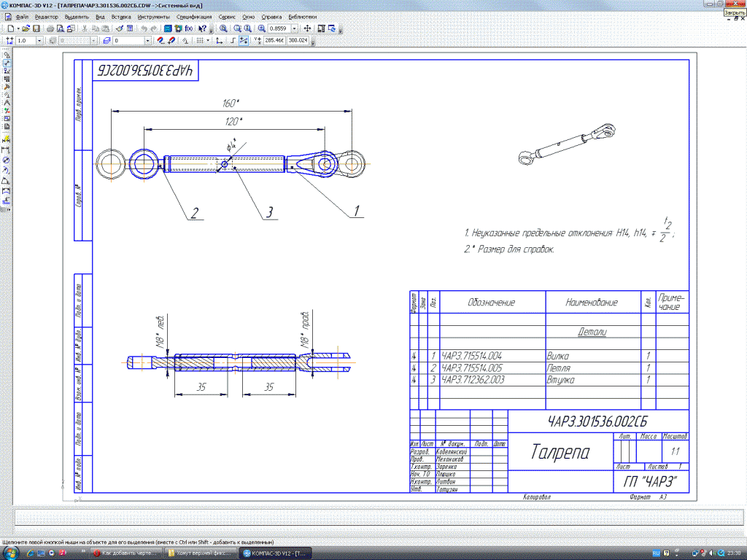Expand the zoom scale 0.8559 dropdown
Viewport: 747px width, 560px height.
[295, 28]
